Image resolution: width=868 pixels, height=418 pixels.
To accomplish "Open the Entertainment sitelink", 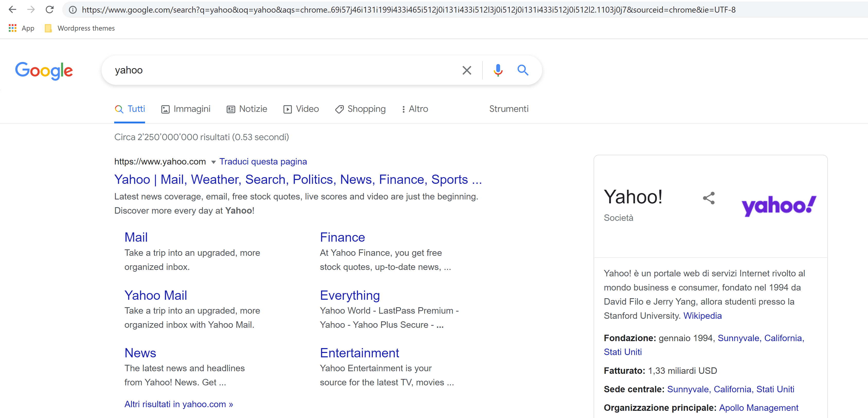I will 360,353.
